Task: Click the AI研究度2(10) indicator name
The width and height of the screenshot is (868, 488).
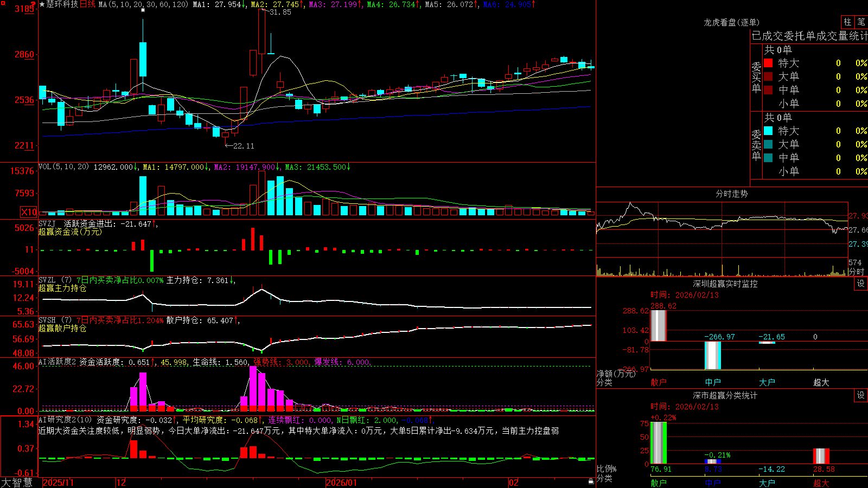Action: point(65,420)
